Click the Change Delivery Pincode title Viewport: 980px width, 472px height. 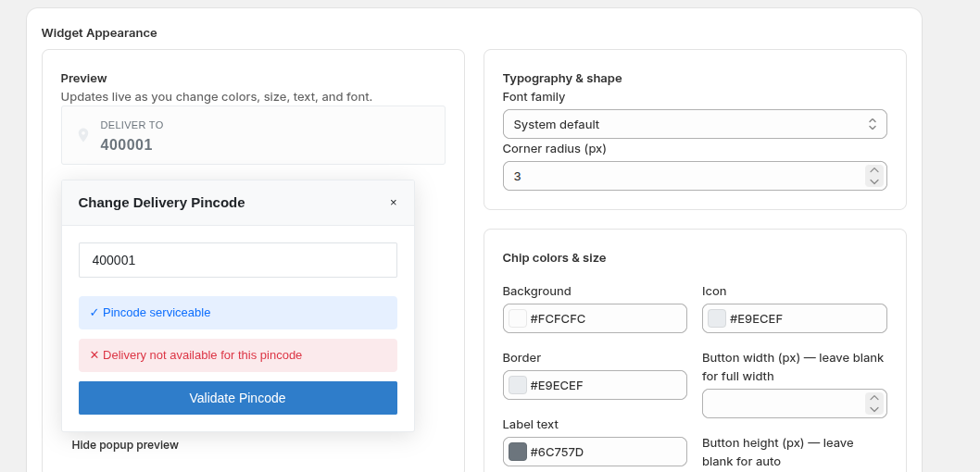[161, 203]
